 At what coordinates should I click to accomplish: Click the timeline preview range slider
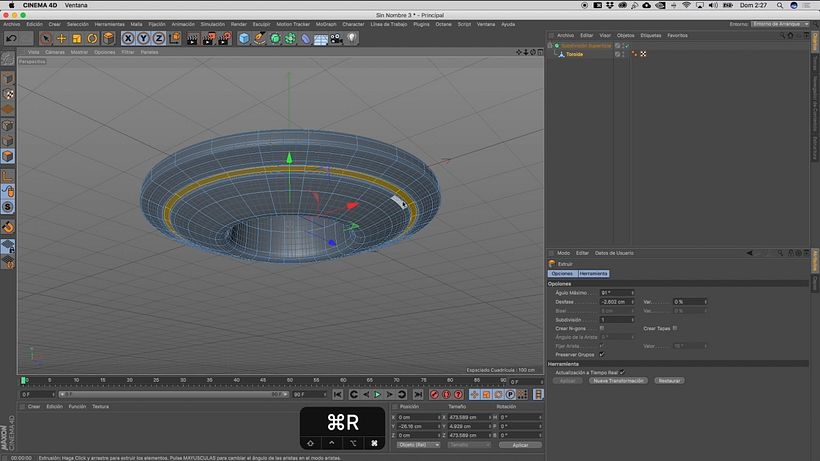pos(173,395)
